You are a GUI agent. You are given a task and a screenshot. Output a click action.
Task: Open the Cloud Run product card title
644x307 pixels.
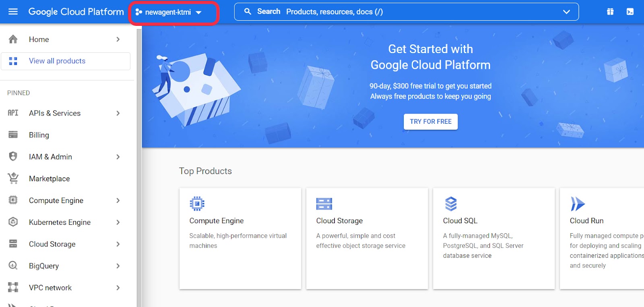coord(586,221)
